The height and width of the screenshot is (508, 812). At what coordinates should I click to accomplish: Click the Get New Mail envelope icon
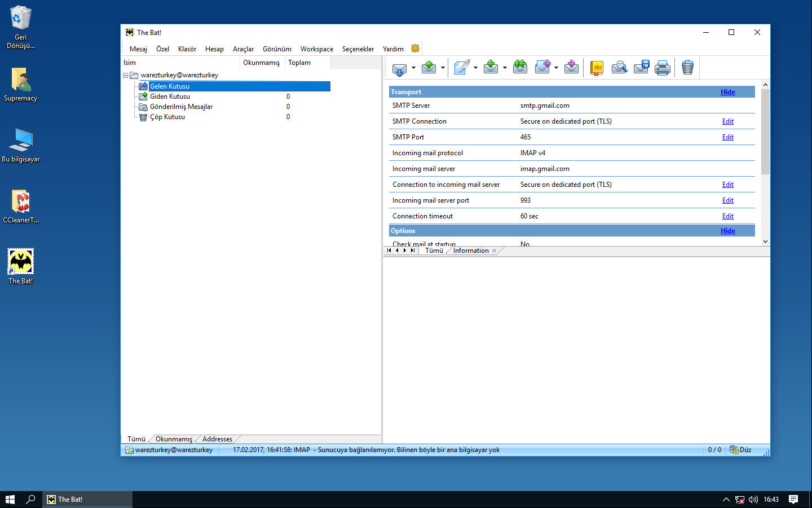pyautogui.click(x=399, y=68)
